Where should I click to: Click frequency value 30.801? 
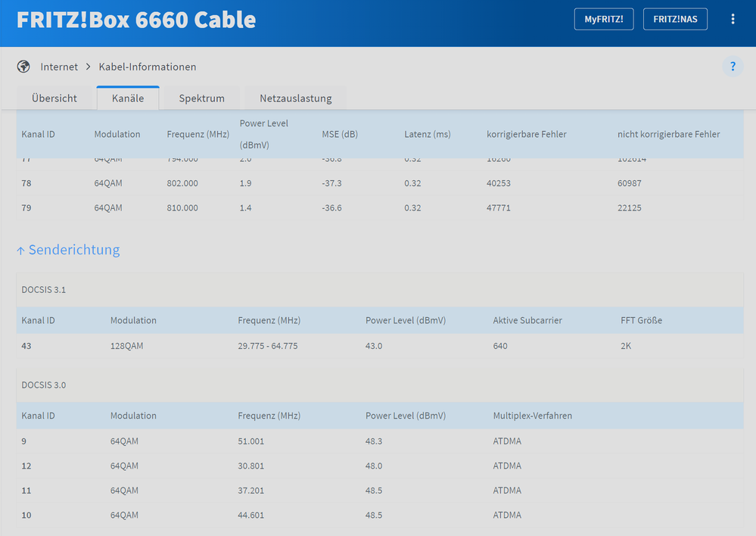pos(250,466)
